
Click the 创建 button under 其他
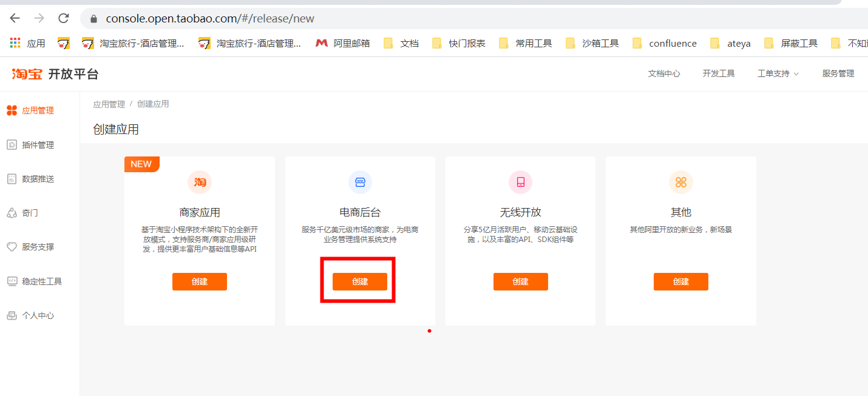click(x=681, y=281)
